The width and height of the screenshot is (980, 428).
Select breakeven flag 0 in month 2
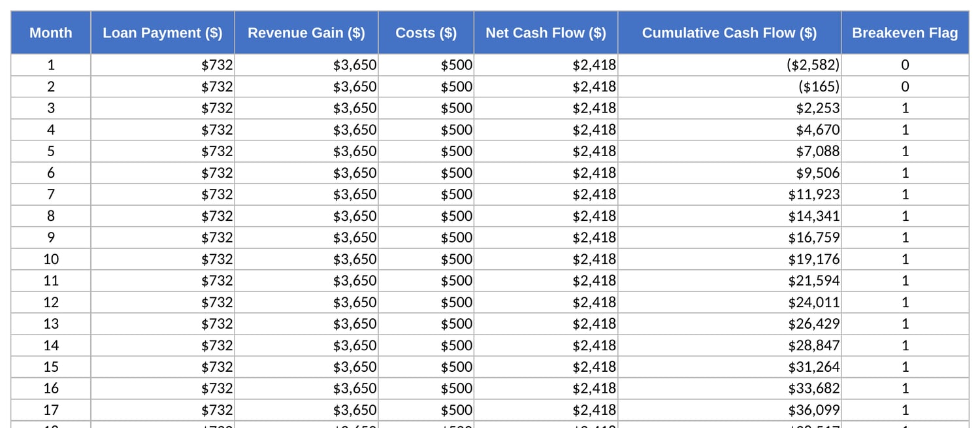[x=905, y=86]
